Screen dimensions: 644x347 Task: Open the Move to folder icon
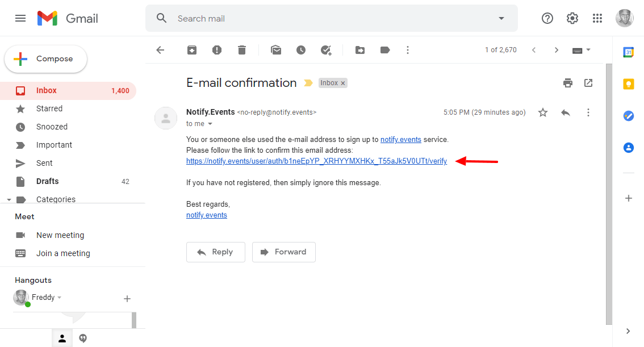point(360,50)
